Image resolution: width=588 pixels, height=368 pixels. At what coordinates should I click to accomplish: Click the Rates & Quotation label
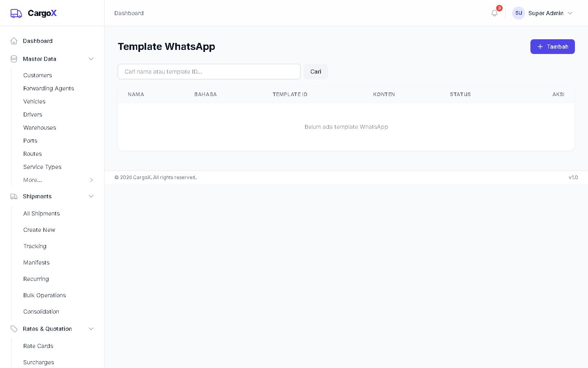coord(47,329)
